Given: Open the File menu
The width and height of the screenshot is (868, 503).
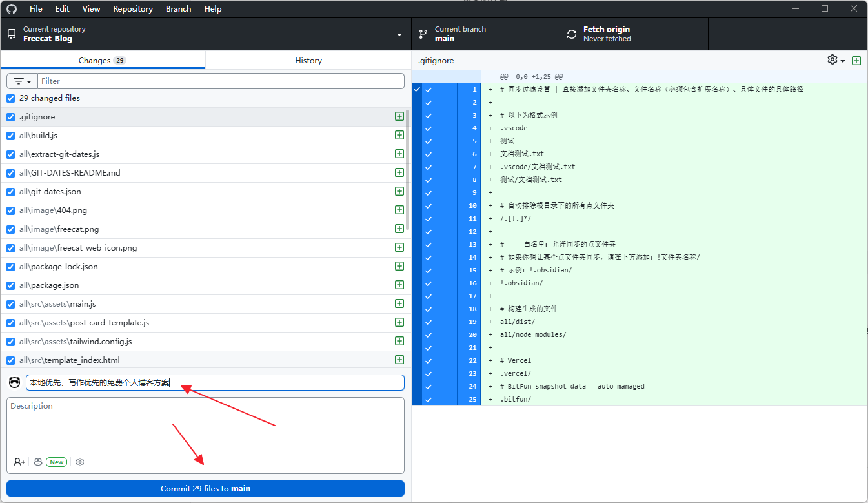Looking at the screenshot, I should pos(36,9).
